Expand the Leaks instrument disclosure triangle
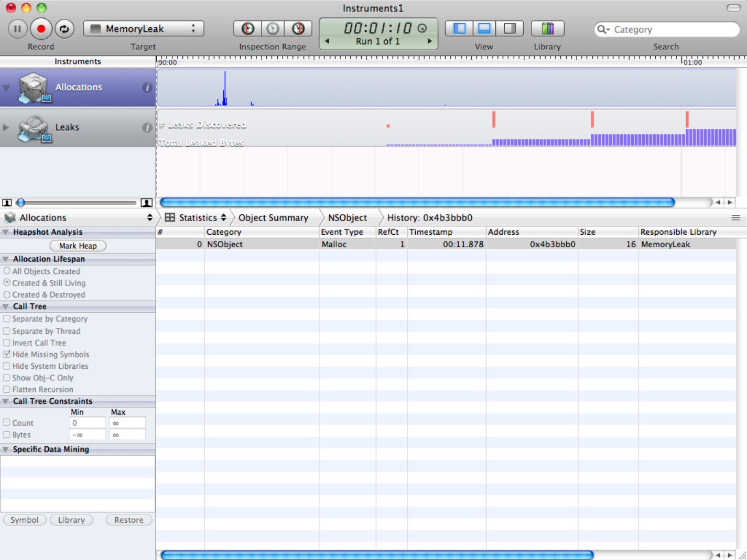Image resolution: width=747 pixels, height=560 pixels. pos(6,127)
